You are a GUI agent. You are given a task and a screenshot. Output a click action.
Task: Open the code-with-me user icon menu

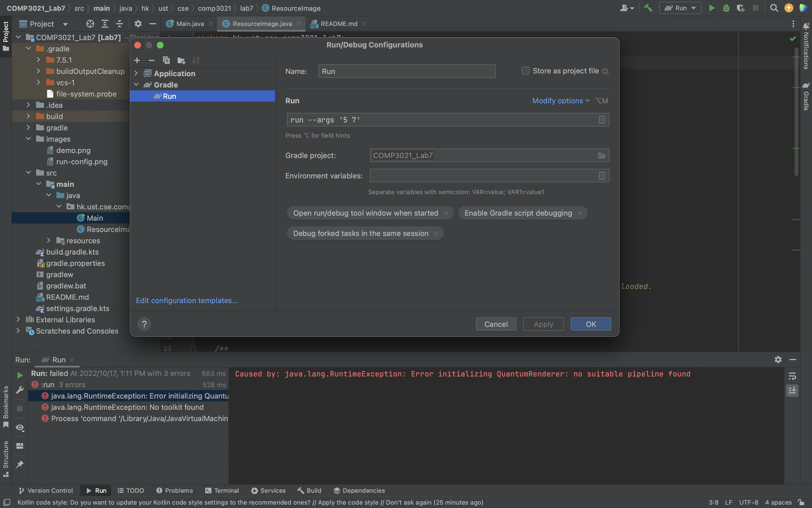pos(626,8)
